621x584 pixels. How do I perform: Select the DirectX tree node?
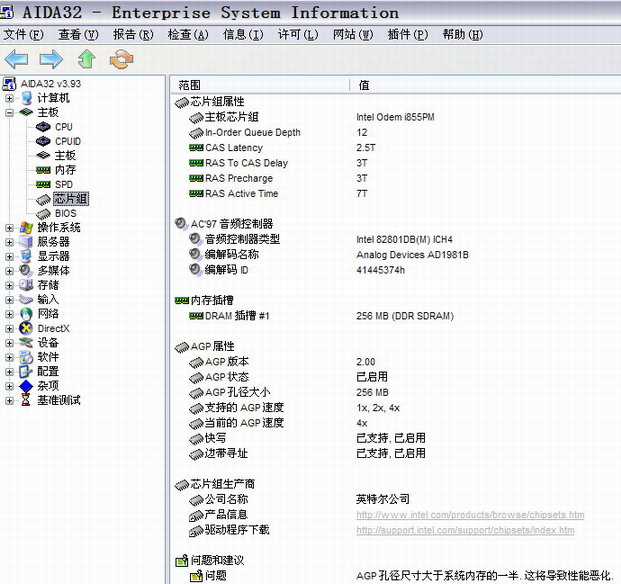tap(53, 328)
